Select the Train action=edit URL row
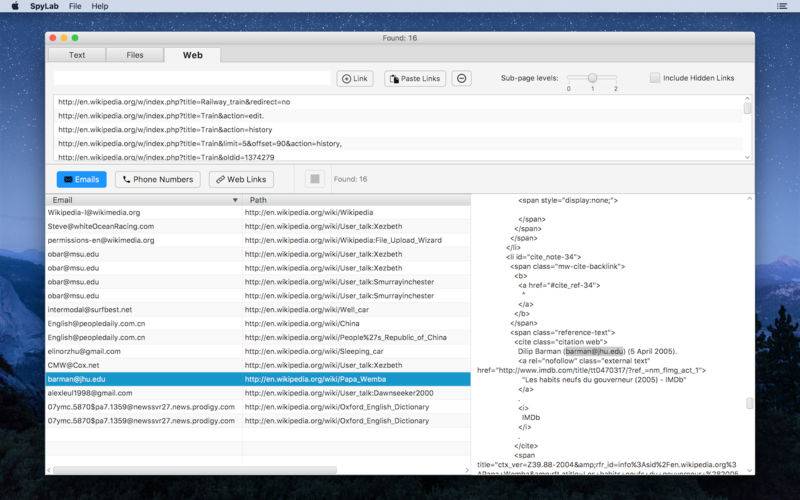800x500 pixels. (397, 116)
